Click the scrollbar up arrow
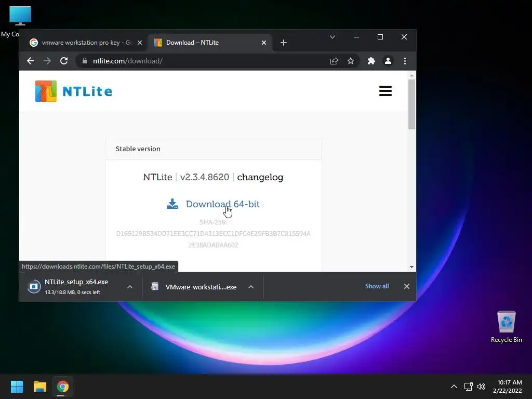Viewport: 532px width, 399px height. click(411, 75)
